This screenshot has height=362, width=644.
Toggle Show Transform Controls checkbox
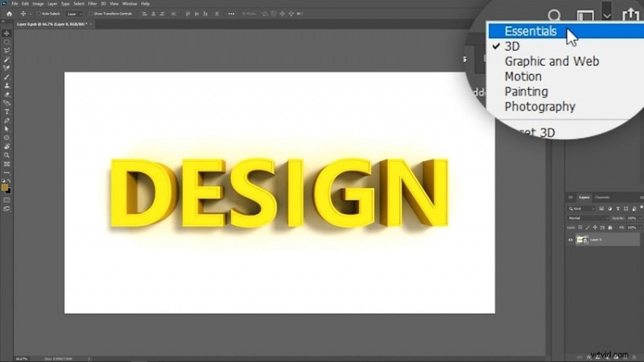tap(91, 14)
